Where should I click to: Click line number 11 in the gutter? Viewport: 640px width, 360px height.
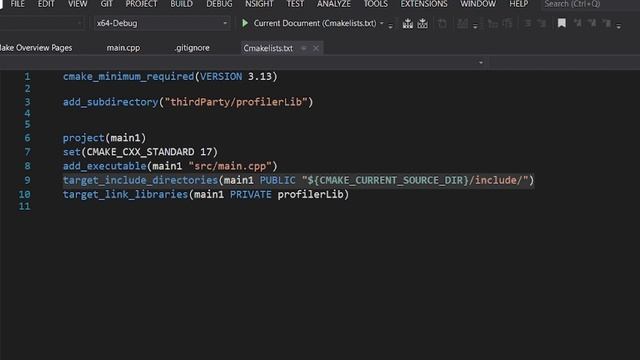click(24, 206)
